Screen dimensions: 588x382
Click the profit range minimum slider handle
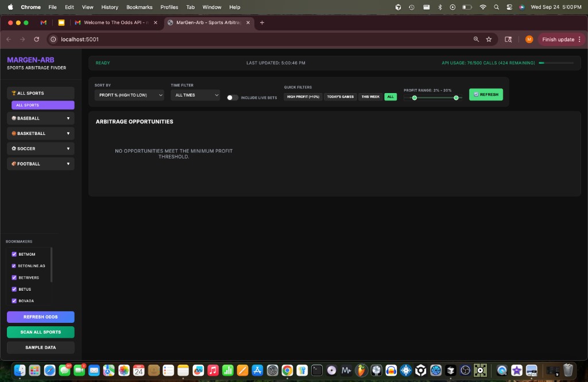coord(415,98)
